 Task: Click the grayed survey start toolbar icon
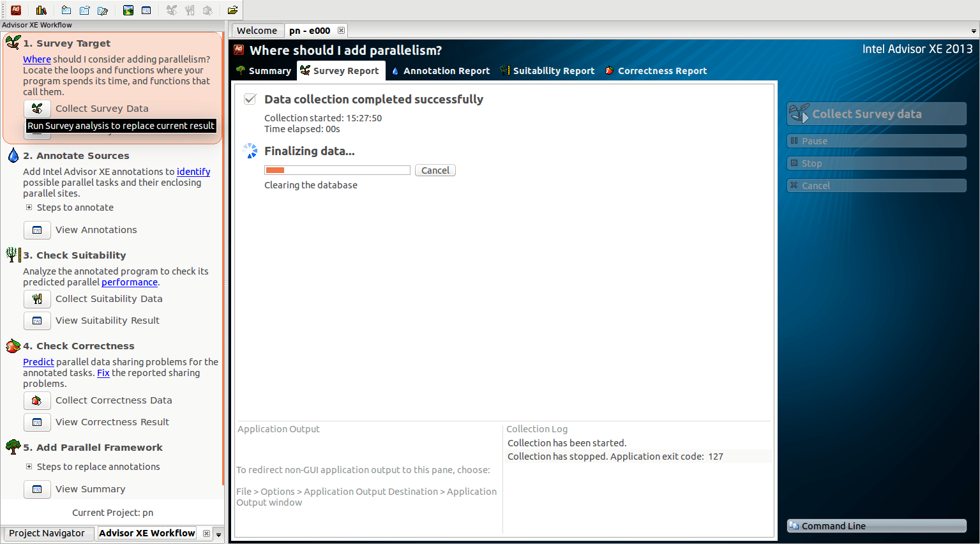(172, 10)
